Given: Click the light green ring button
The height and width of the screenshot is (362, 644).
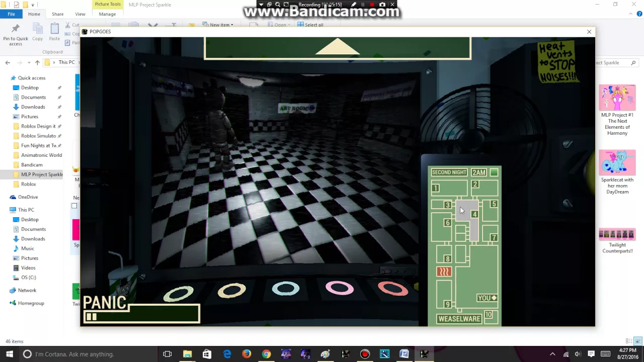Looking at the screenshot, I should pos(179,294).
